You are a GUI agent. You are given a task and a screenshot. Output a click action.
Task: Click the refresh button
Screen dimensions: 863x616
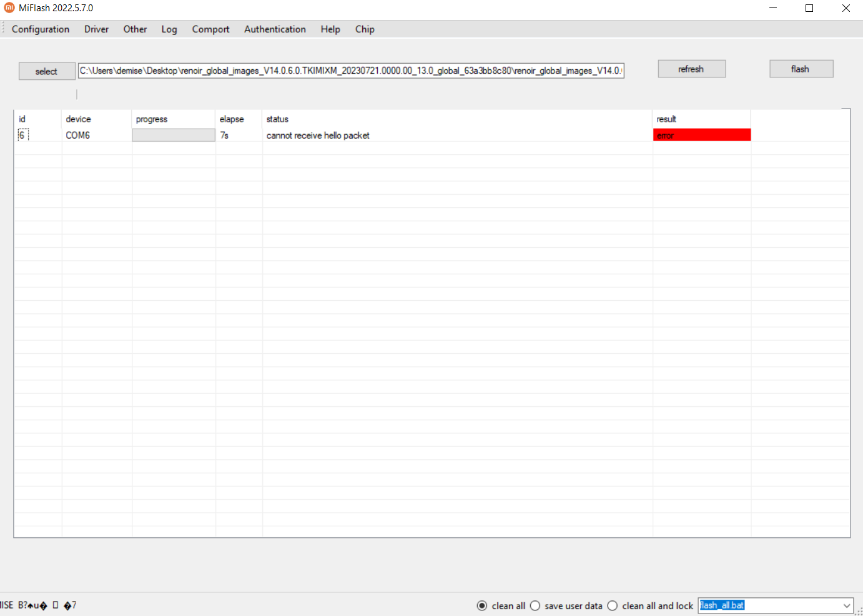coord(691,69)
